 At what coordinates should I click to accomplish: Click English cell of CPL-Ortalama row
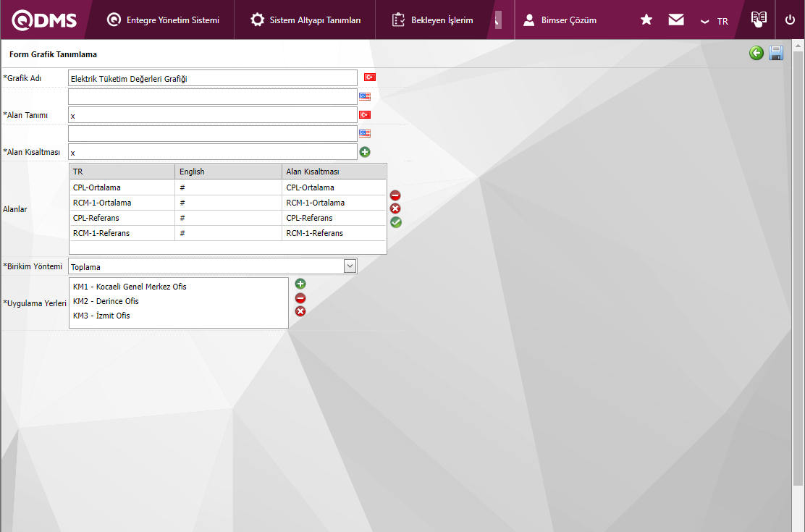coord(229,187)
